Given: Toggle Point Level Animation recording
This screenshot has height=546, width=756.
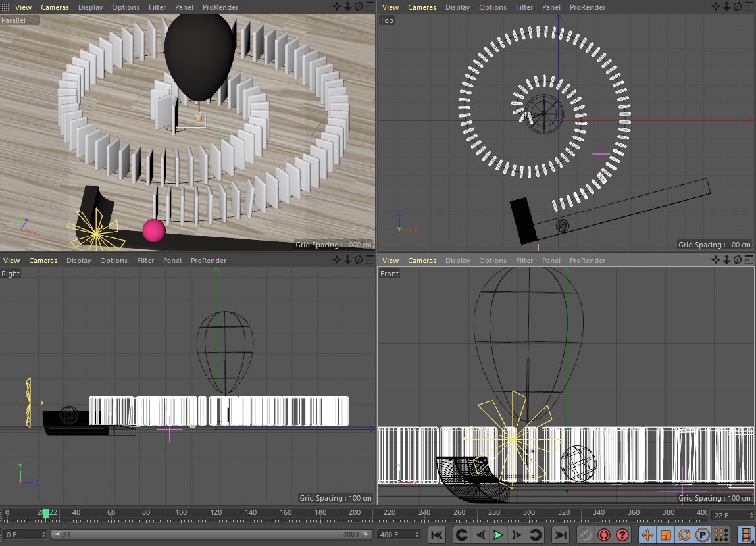Looking at the screenshot, I should tap(721, 535).
